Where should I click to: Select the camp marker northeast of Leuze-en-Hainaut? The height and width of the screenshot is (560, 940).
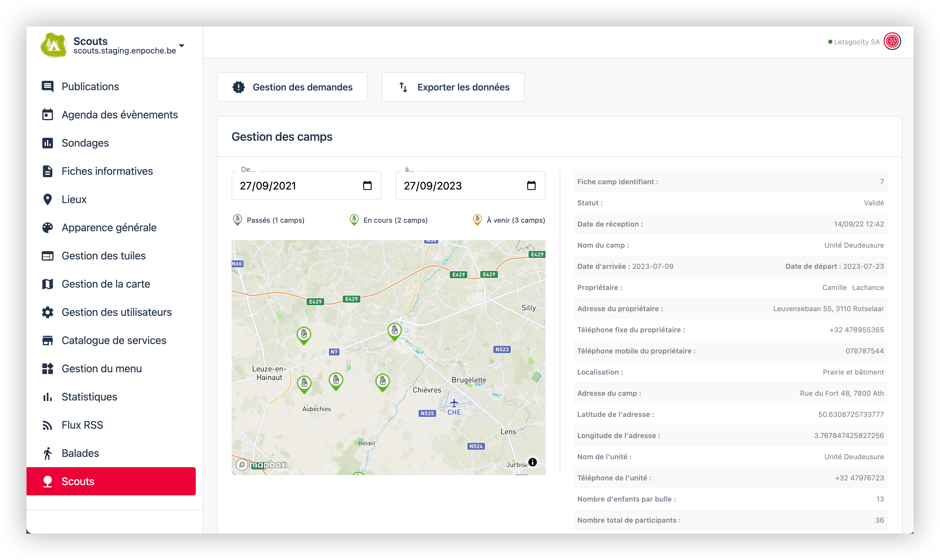(304, 335)
